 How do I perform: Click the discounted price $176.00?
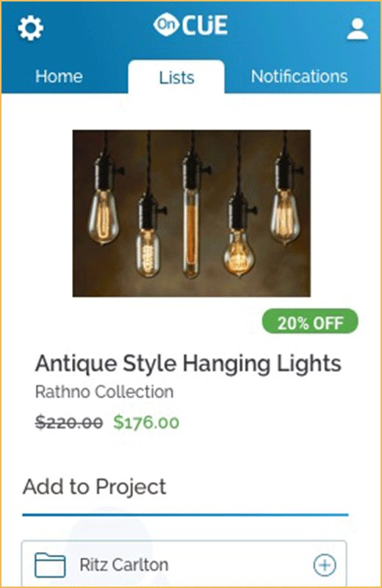pyautogui.click(x=146, y=422)
